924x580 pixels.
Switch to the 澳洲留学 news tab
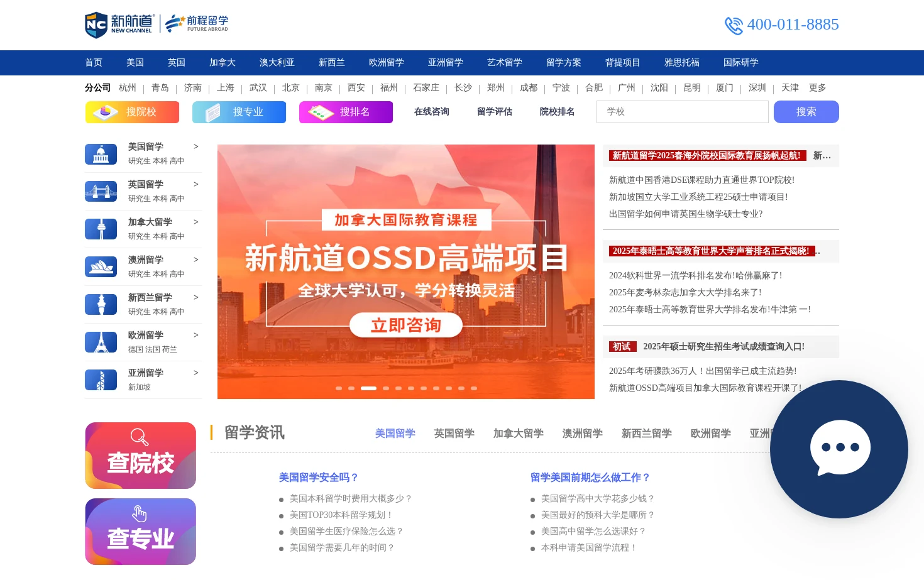pyautogui.click(x=583, y=434)
